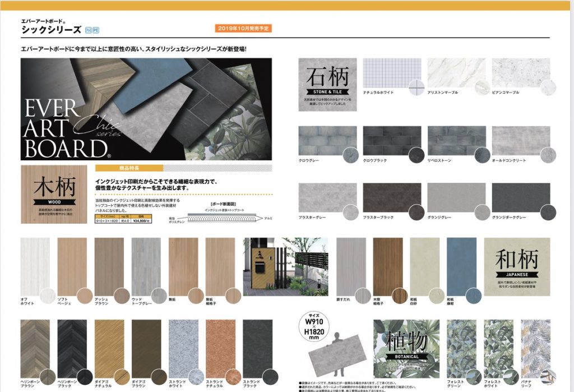Viewport: 574px width, 392px height.
Task: Click the フォレストグリーン label text
Action: pyautogui.click(x=455, y=384)
